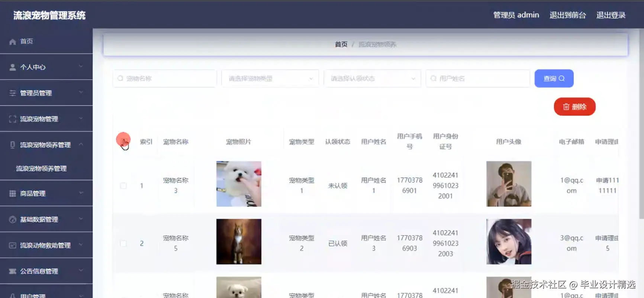Screen dimensions: 644x298
Task: Open the 请选择宠物类型 dropdown
Action: pyautogui.click(x=270, y=78)
